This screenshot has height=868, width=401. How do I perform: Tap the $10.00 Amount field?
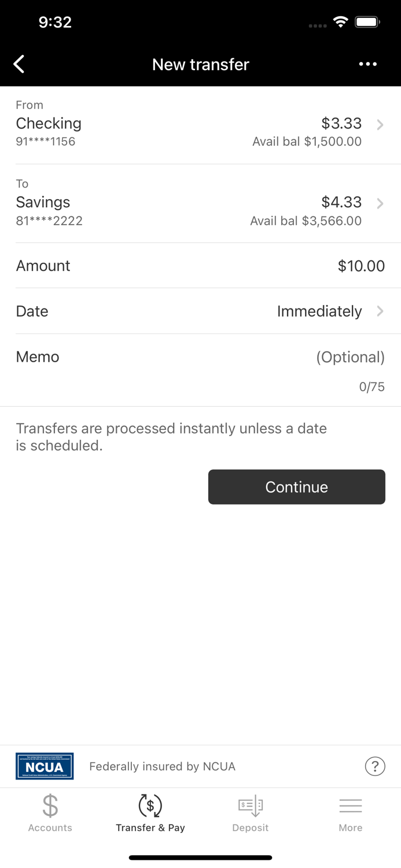[x=360, y=266]
